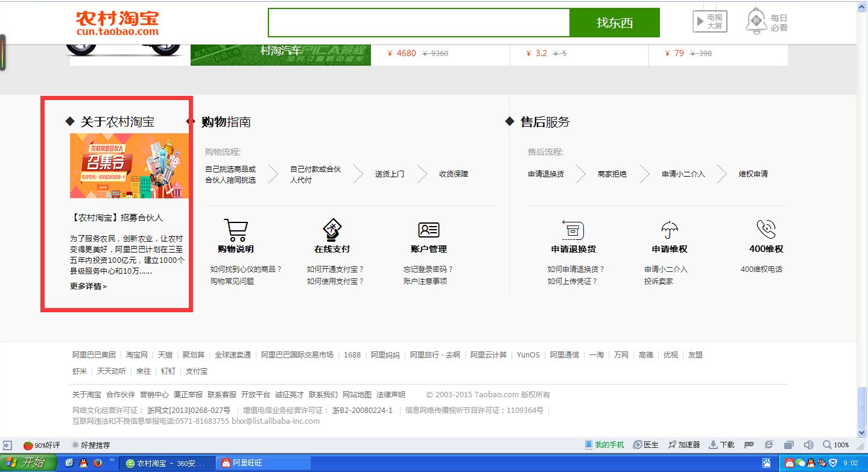Click 阿里云计算 footer link
The image size is (868, 472).
pos(489,355)
